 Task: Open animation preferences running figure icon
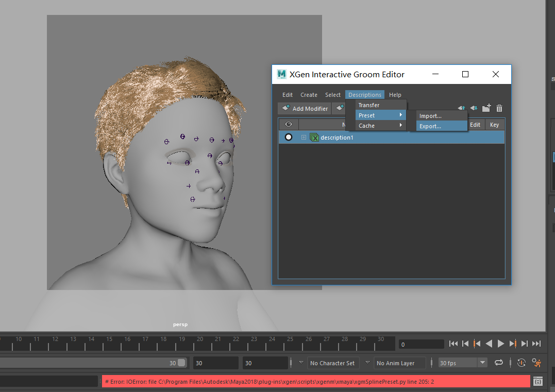[536, 363]
